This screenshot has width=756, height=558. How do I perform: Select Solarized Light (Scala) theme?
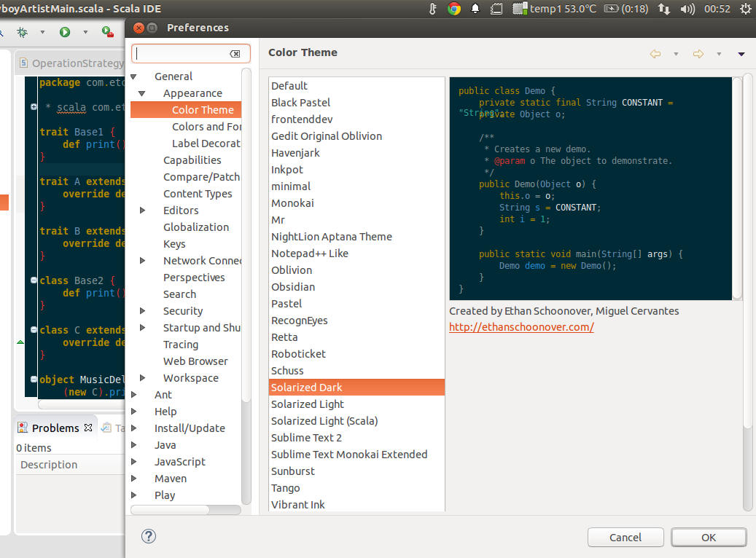356,421
